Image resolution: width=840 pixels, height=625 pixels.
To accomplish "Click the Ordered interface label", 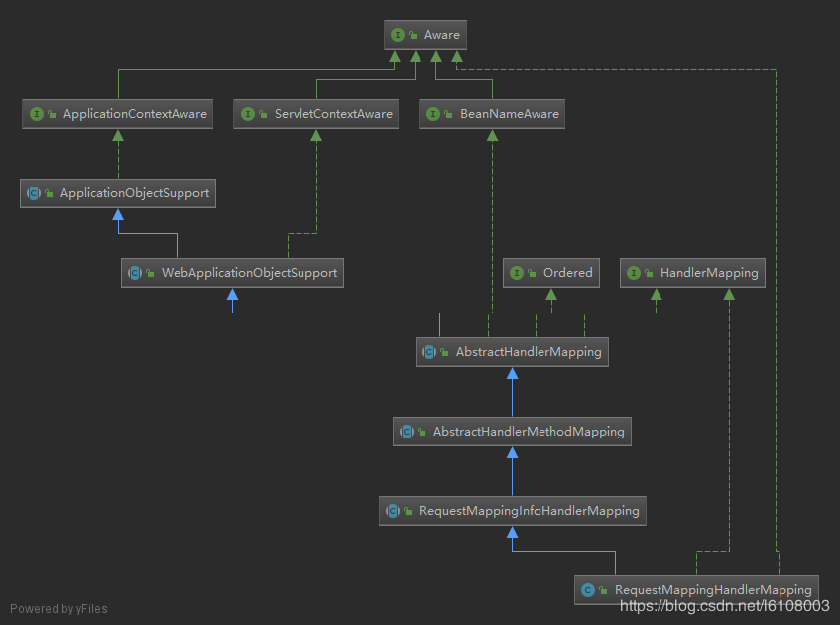I will [568, 273].
